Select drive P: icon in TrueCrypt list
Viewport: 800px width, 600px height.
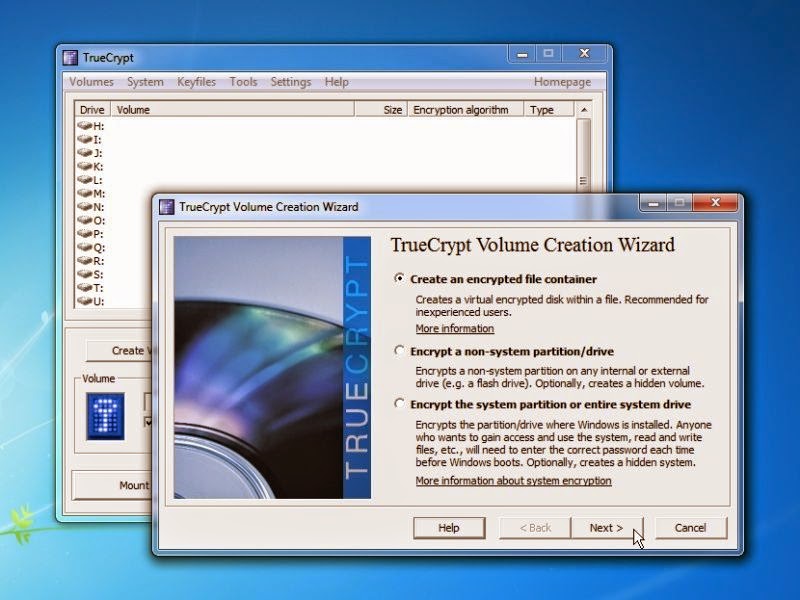pyautogui.click(x=85, y=234)
